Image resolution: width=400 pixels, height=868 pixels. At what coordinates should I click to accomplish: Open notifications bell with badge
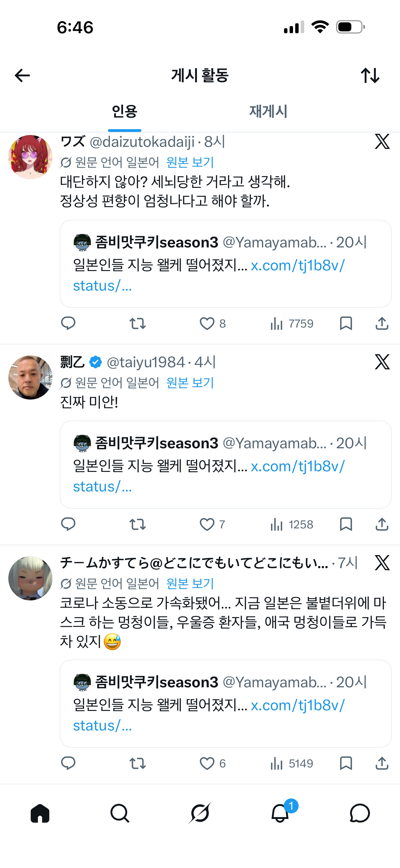click(280, 813)
